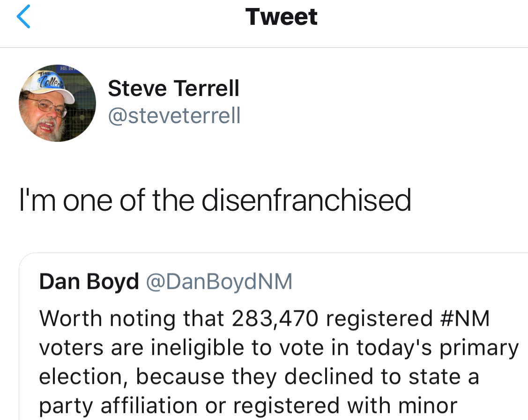Open Dan Boyd's name in quoted tweet
This screenshot has height=420, width=528.
(x=89, y=281)
